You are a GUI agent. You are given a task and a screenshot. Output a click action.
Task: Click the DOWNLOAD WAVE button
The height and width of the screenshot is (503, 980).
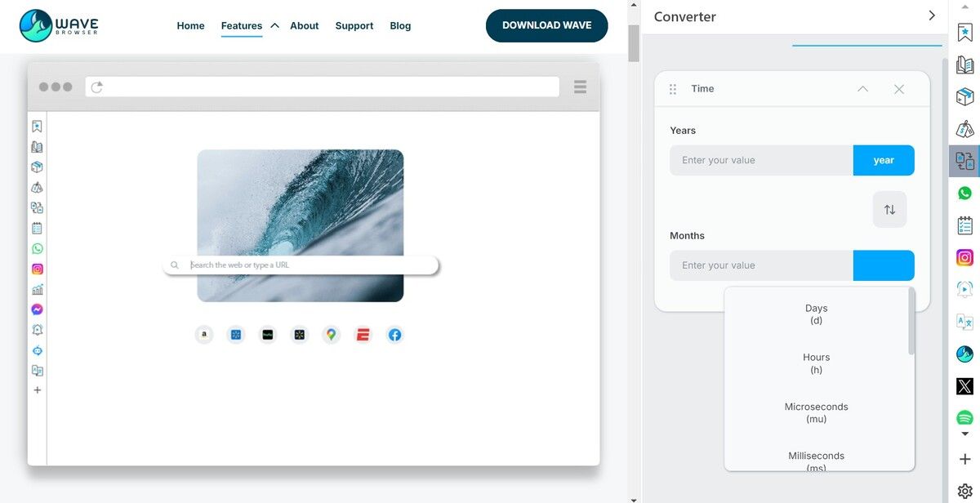point(546,25)
